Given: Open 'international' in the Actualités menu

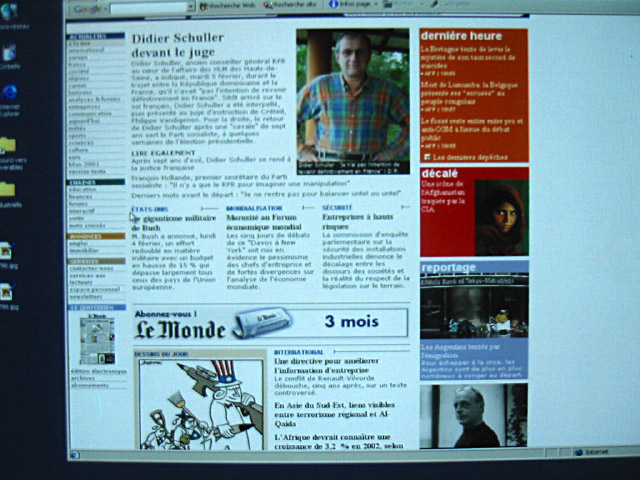Looking at the screenshot, I should click(86, 50).
